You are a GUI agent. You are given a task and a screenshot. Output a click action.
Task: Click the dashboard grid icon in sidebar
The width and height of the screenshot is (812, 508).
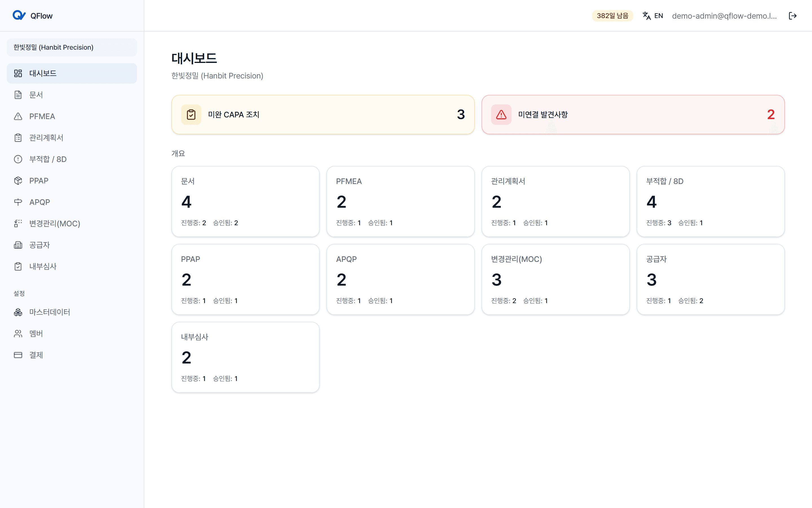(18, 73)
